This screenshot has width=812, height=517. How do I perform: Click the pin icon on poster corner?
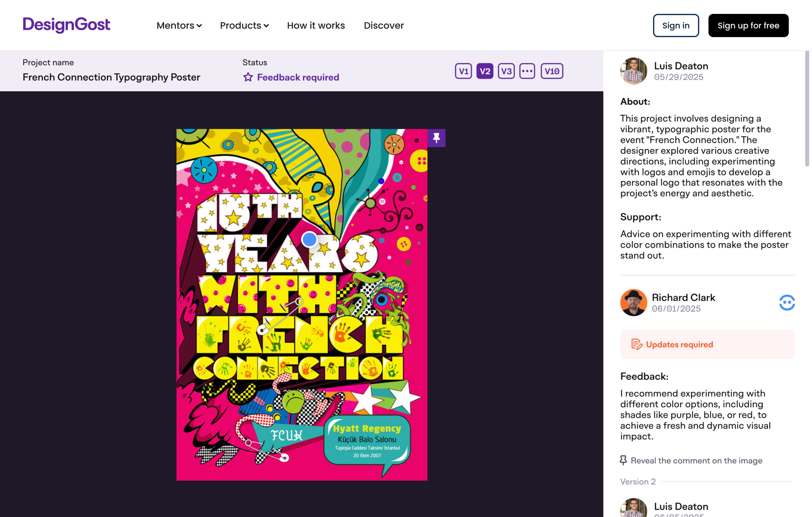436,138
